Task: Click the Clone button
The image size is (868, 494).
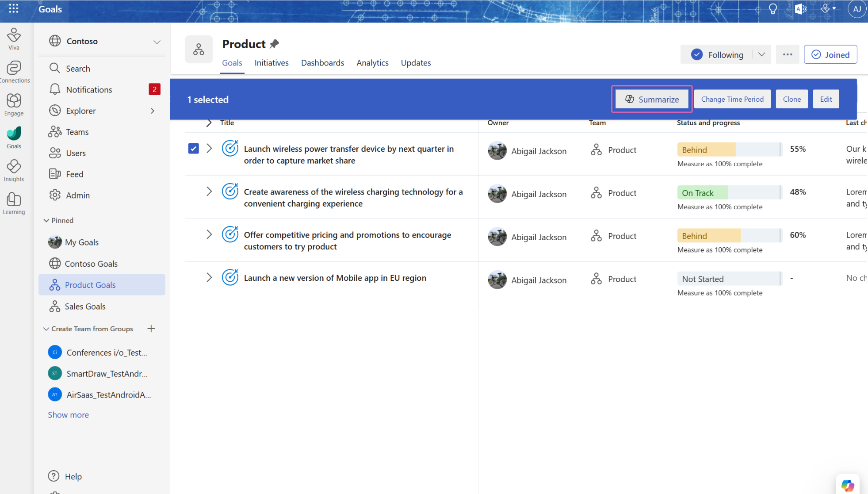Action: 792,99
